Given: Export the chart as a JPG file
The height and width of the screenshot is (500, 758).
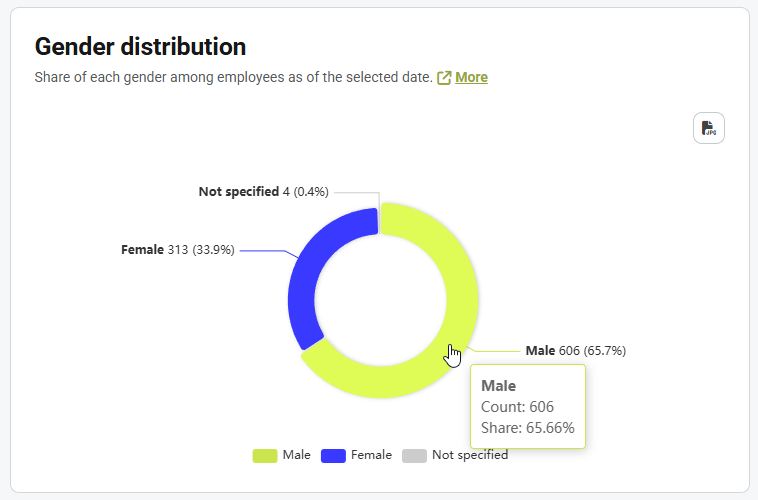Looking at the screenshot, I should [708, 128].
